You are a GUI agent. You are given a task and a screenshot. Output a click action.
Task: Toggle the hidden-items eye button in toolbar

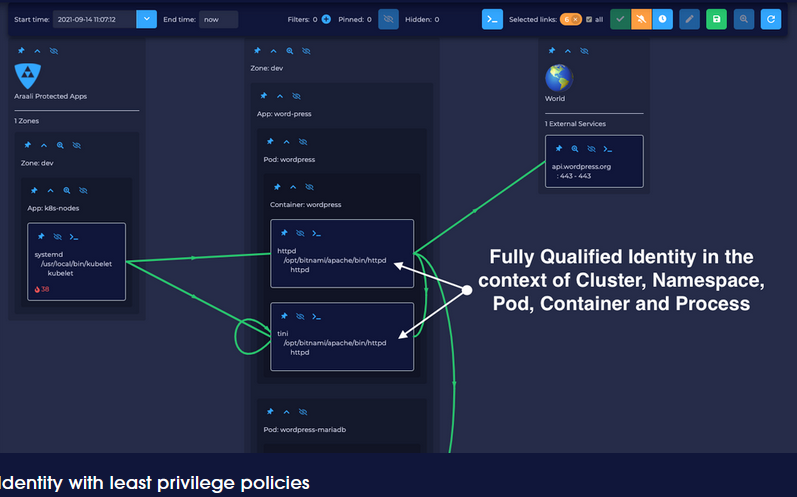(x=389, y=19)
